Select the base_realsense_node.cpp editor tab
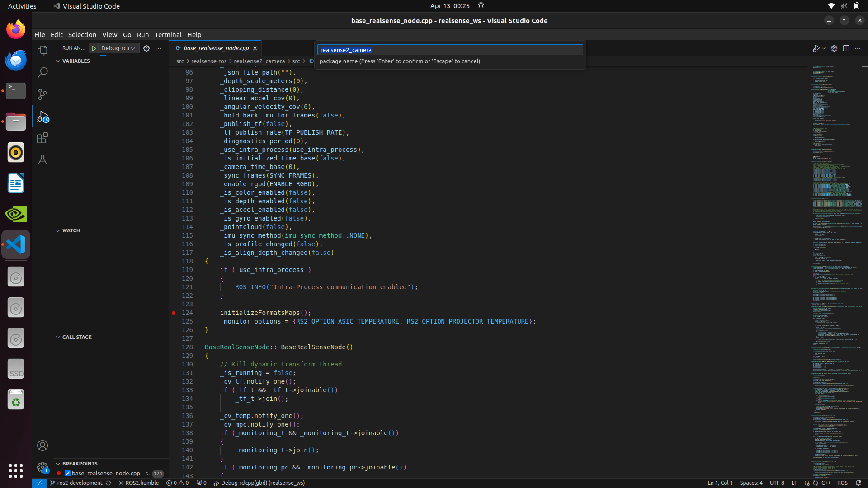The image size is (868, 488). (216, 48)
